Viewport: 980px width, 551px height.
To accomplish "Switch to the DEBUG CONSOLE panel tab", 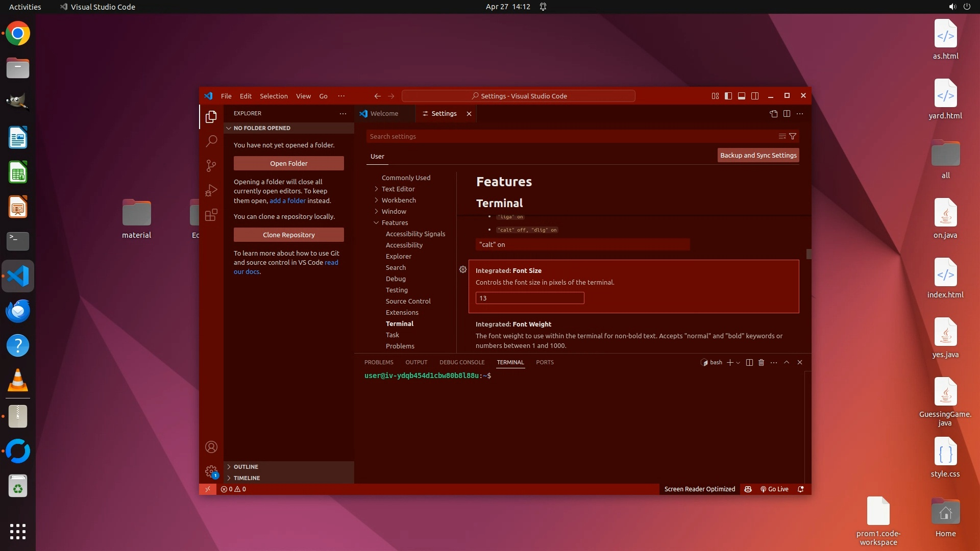I will pos(461,362).
